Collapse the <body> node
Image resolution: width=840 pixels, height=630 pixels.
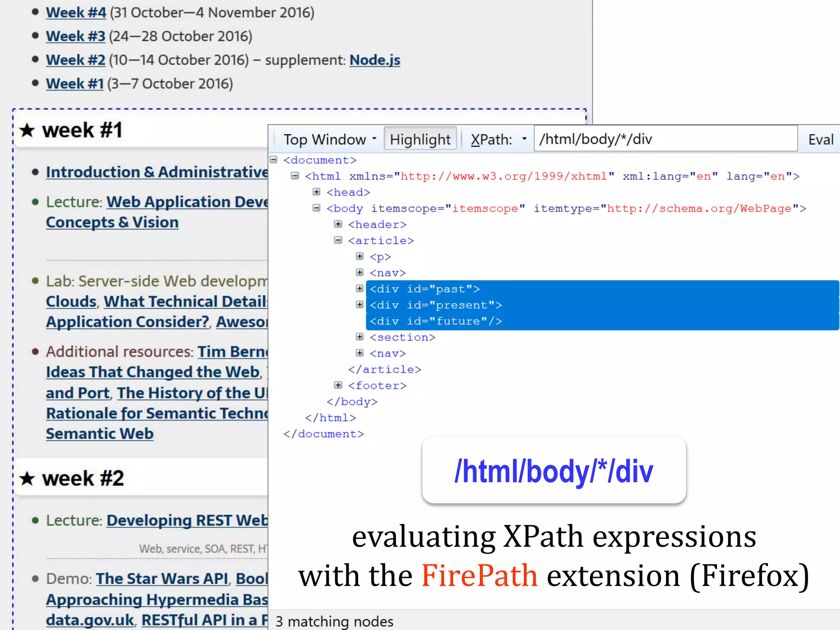point(316,208)
